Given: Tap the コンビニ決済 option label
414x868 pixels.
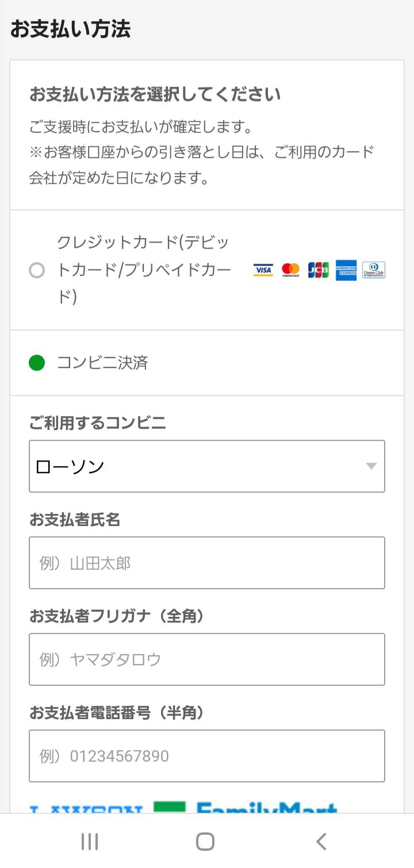Looking at the screenshot, I should click(x=102, y=363).
